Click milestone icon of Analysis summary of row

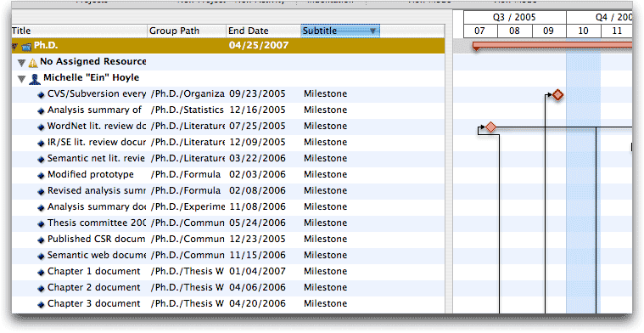point(41,111)
